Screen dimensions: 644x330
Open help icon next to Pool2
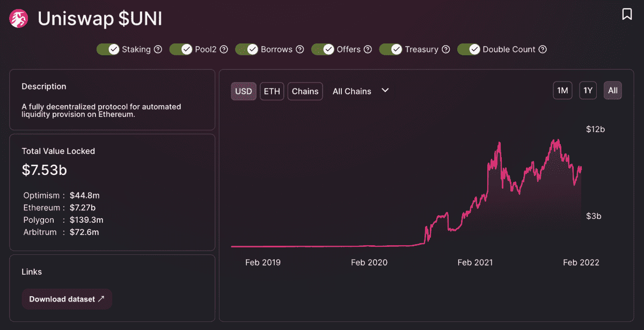(x=224, y=49)
